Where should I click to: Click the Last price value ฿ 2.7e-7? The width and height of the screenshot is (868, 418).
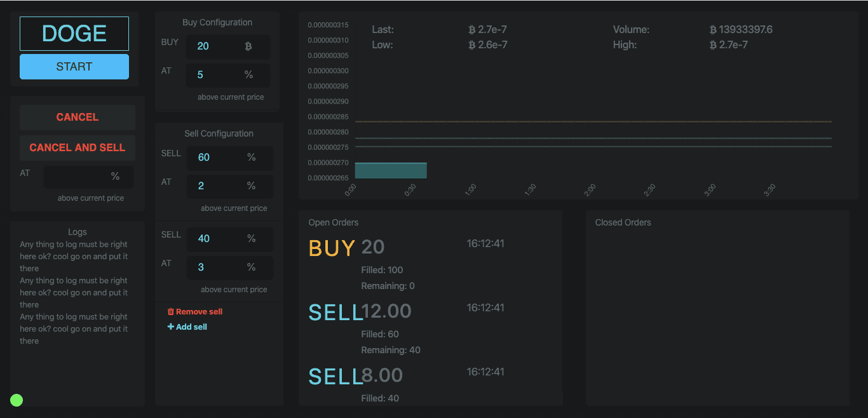pos(487,30)
